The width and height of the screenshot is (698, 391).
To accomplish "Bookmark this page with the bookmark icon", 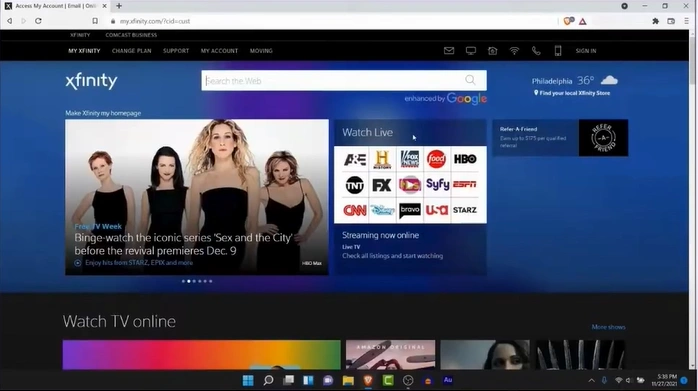I will tap(95, 21).
